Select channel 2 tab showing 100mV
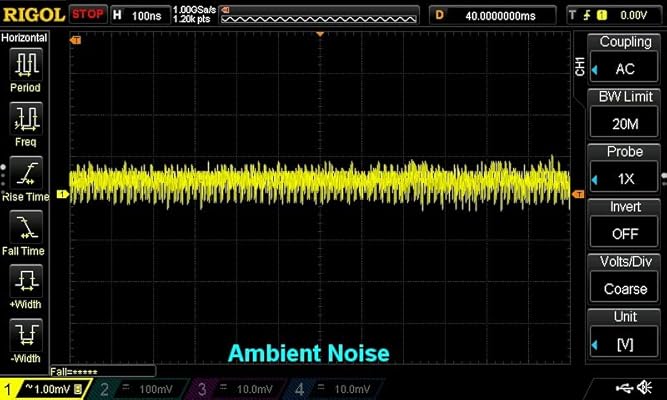This screenshot has width=667, height=400. pyautogui.click(x=138, y=389)
